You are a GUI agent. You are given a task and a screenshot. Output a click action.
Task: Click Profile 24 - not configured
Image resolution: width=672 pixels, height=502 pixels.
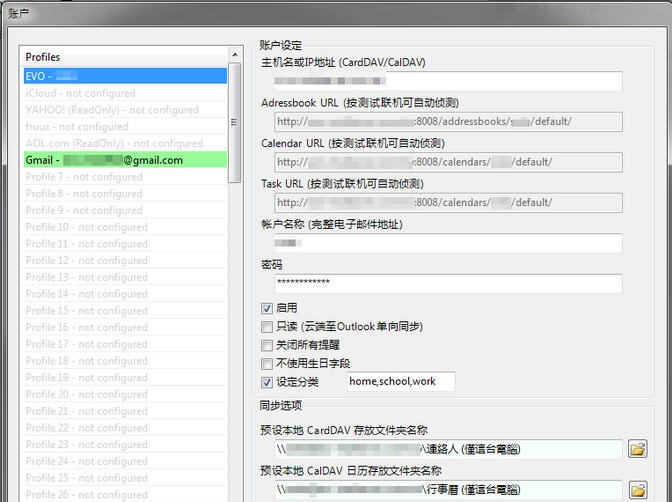click(x=125, y=461)
